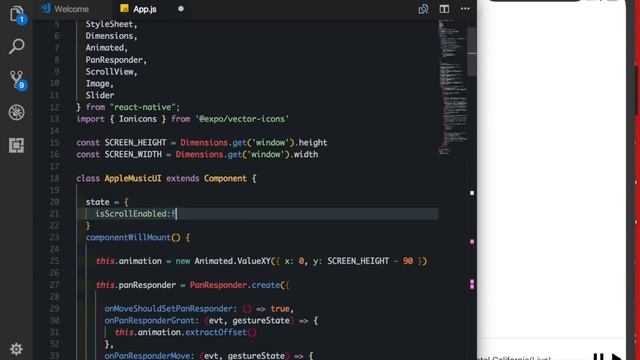Image resolution: width=640 pixels, height=360 pixels.
Task: Click 'state' keyword on line 20
Action: (x=97, y=202)
